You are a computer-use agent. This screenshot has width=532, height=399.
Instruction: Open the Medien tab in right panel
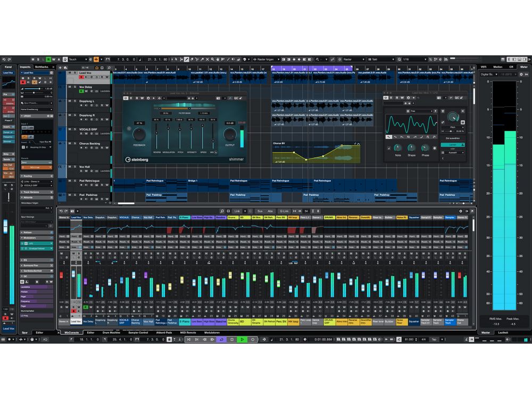point(497,66)
